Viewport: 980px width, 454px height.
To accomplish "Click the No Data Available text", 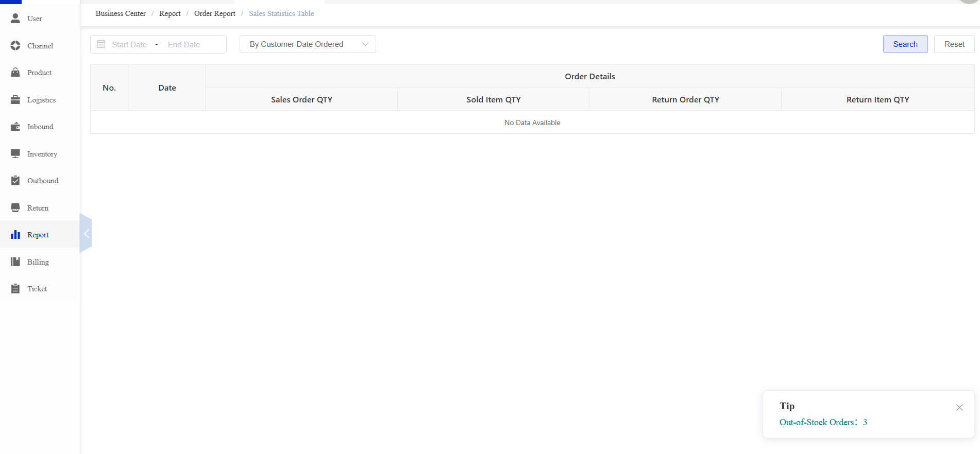I will [532, 123].
